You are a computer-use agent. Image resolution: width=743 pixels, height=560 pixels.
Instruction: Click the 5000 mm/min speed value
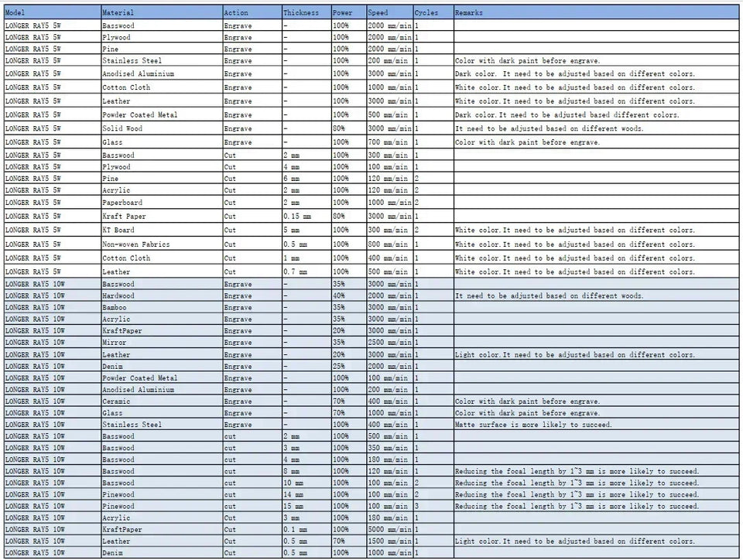[389, 529]
